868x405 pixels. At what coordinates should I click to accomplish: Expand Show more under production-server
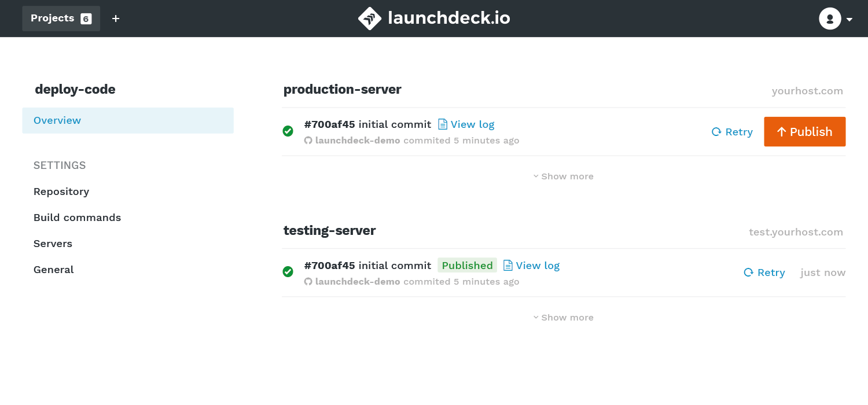pos(563,176)
